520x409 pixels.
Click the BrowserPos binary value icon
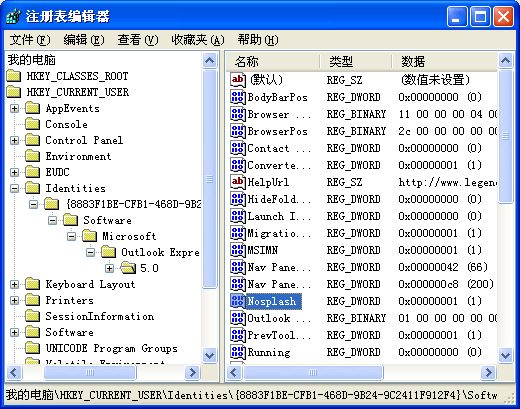click(238, 131)
